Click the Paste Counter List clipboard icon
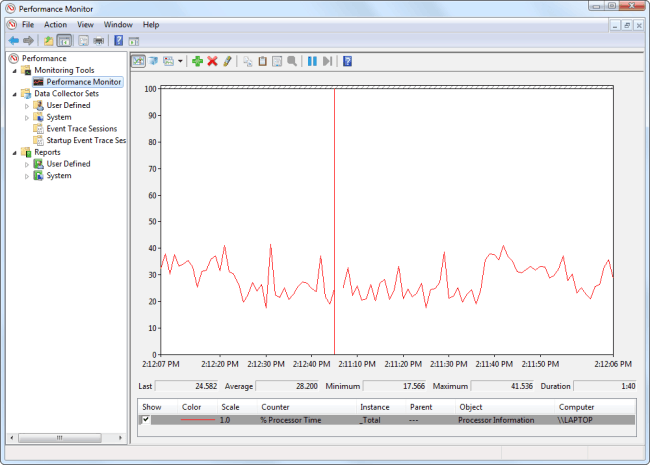Screen dimensions: 650x465 [262, 61]
